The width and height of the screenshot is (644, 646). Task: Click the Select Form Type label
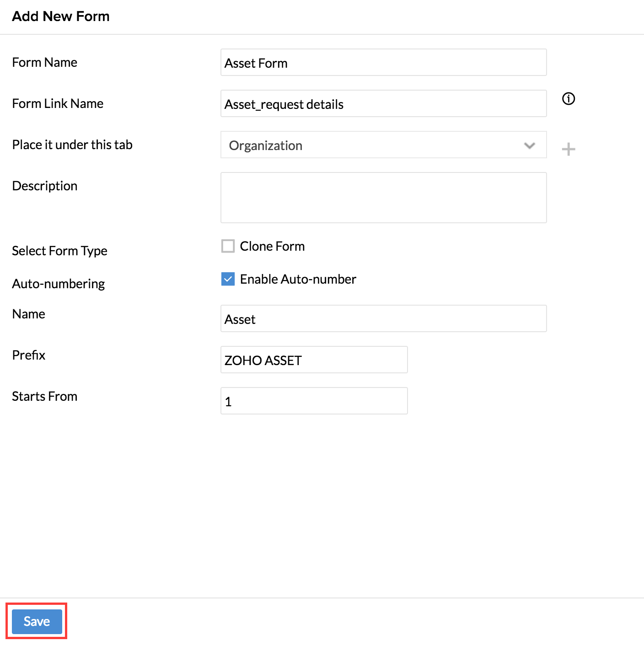click(59, 251)
